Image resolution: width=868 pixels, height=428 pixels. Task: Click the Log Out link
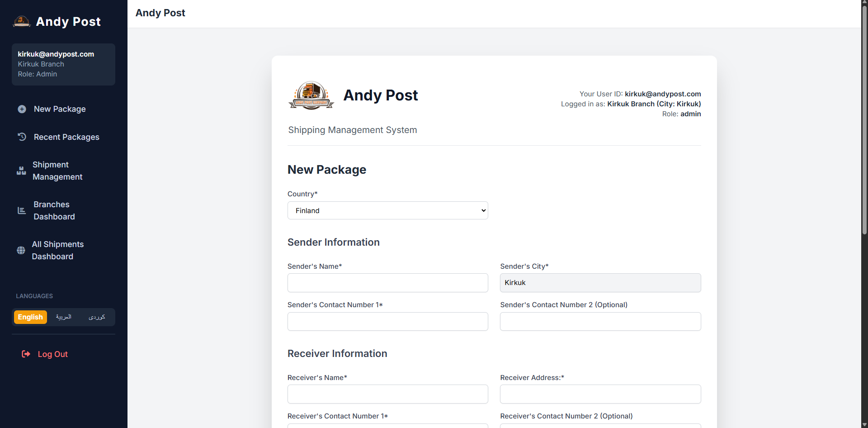point(52,354)
